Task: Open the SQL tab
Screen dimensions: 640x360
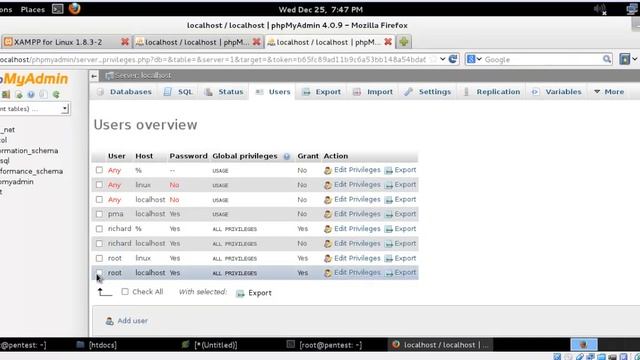Action: coord(178,92)
